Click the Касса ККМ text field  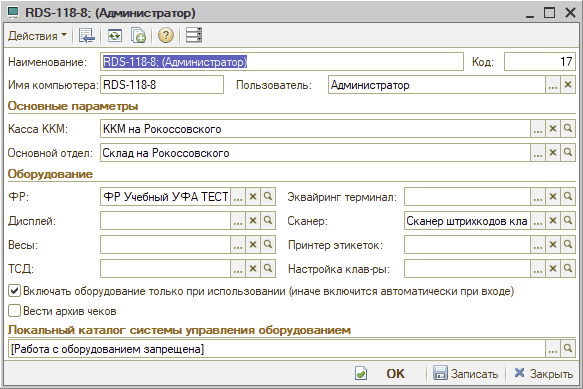click(x=315, y=129)
